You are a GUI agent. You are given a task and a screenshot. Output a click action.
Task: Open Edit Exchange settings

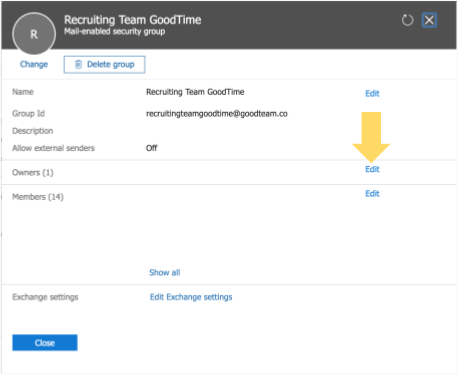(x=191, y=297)
